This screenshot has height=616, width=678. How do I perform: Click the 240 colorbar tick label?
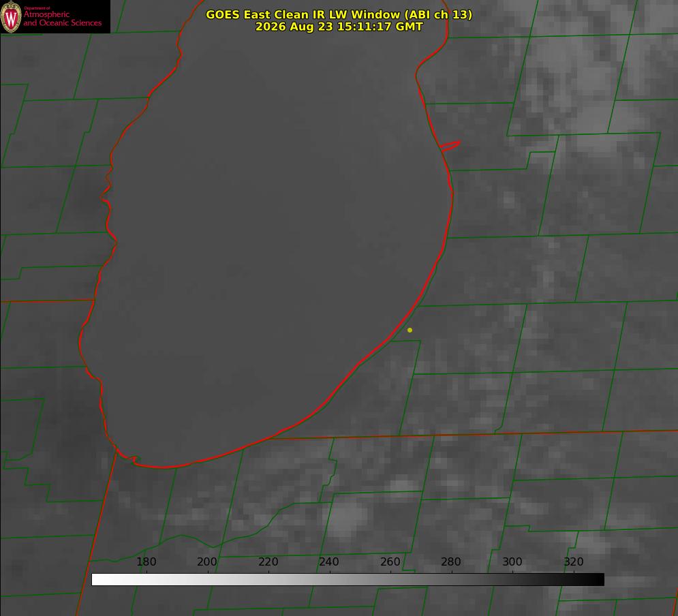[329, 561]
